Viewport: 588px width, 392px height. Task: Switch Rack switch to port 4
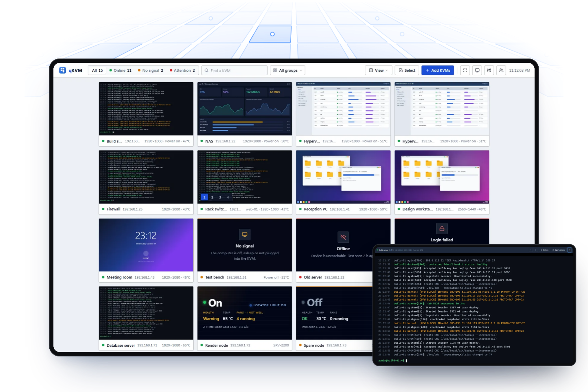pyautogui.click(x=228, y=197)
